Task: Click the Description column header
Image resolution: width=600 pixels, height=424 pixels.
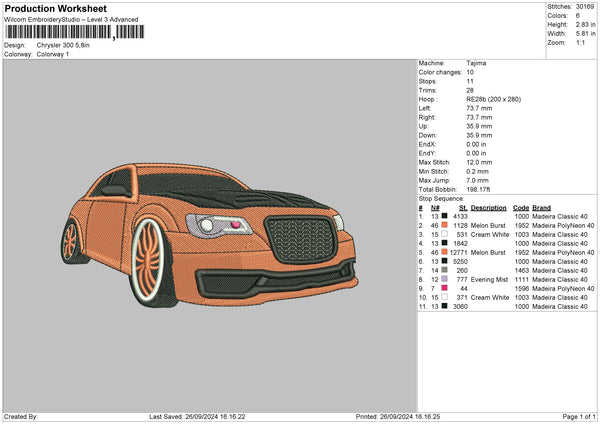Action: 488,207
